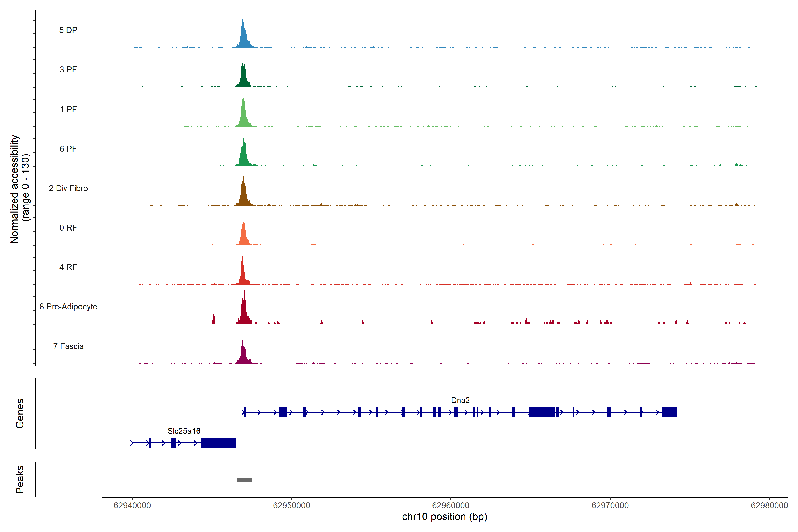Click the Slc25a16 gene name
The image size is (798, 532).
184,431
